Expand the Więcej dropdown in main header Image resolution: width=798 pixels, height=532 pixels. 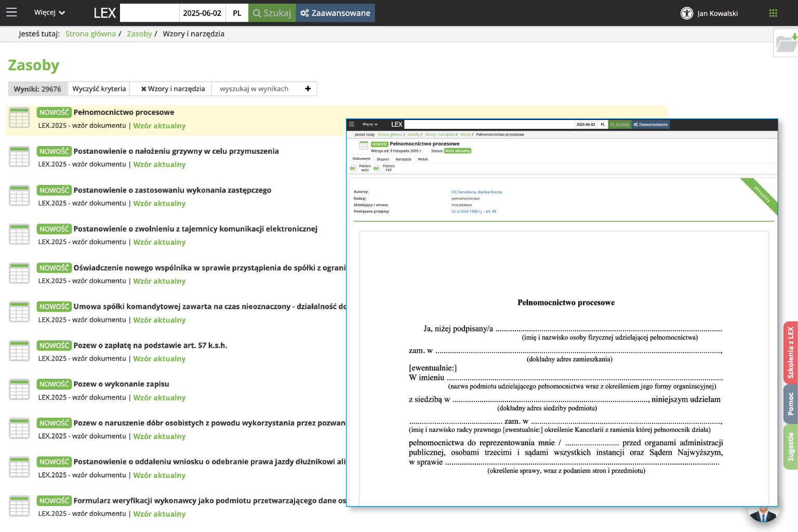pyautogui.click(x=49, y=12)
